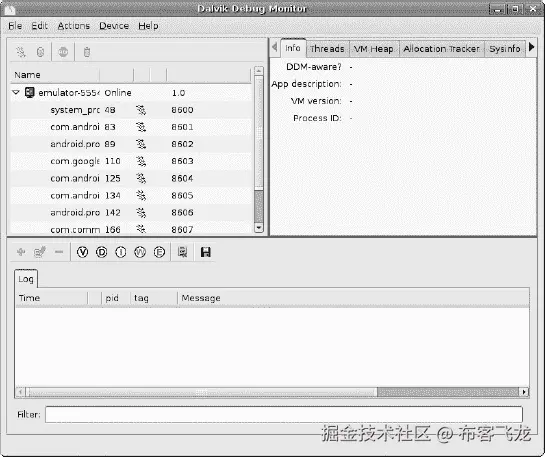Click the update heap toolbar icon
Viewport: 545px width, 457px height.
coord(40,52)
